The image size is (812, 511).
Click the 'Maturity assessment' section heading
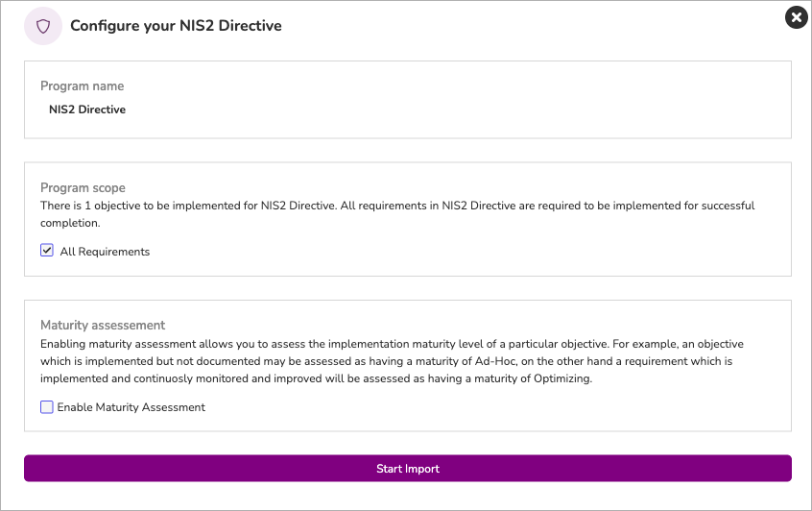pos(103,325)
